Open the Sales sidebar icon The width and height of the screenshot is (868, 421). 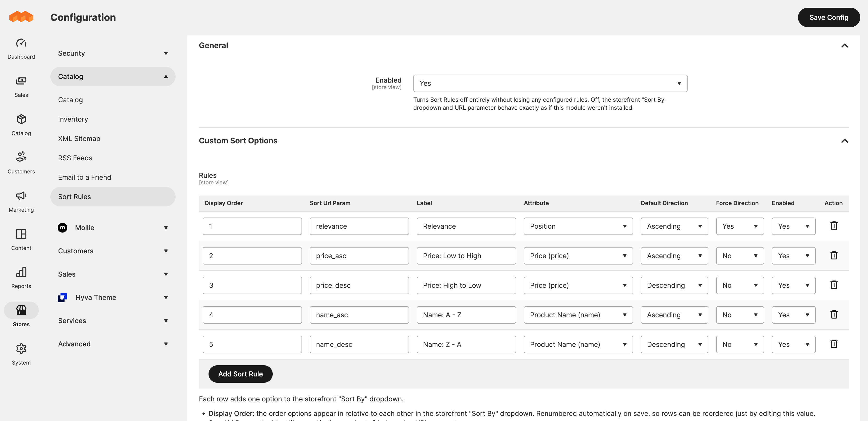[x=21, y=81]
